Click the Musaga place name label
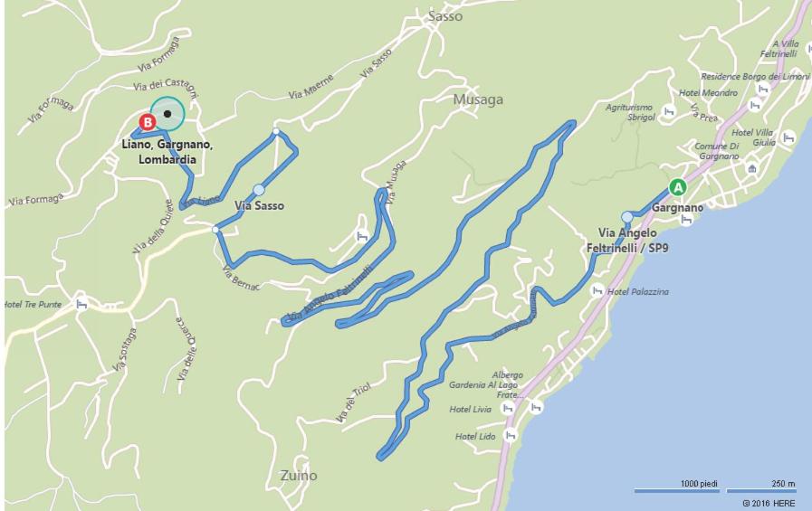The image size is (812, 511). pyautogui.click(x=478, y=99)
